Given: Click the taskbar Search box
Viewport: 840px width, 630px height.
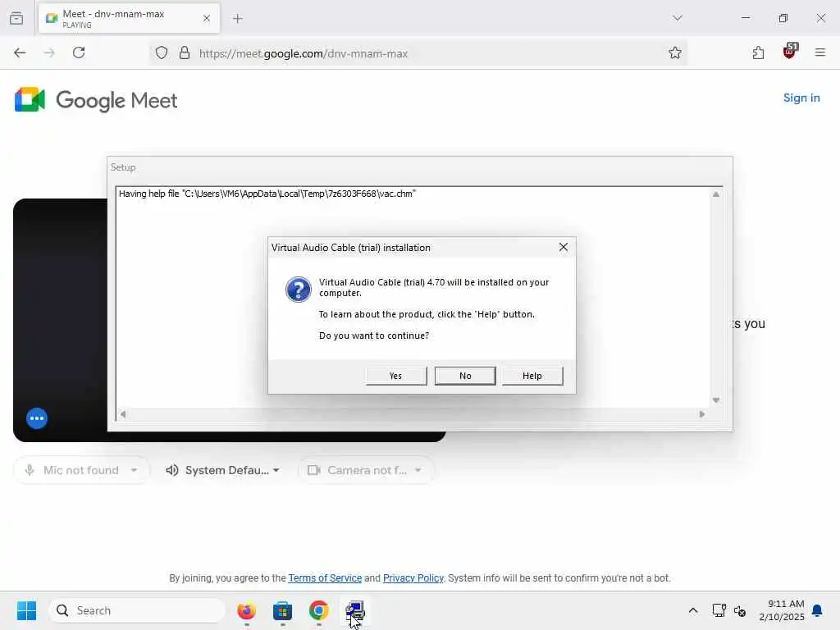Looking at the screenshot, I should pos(137,610).
